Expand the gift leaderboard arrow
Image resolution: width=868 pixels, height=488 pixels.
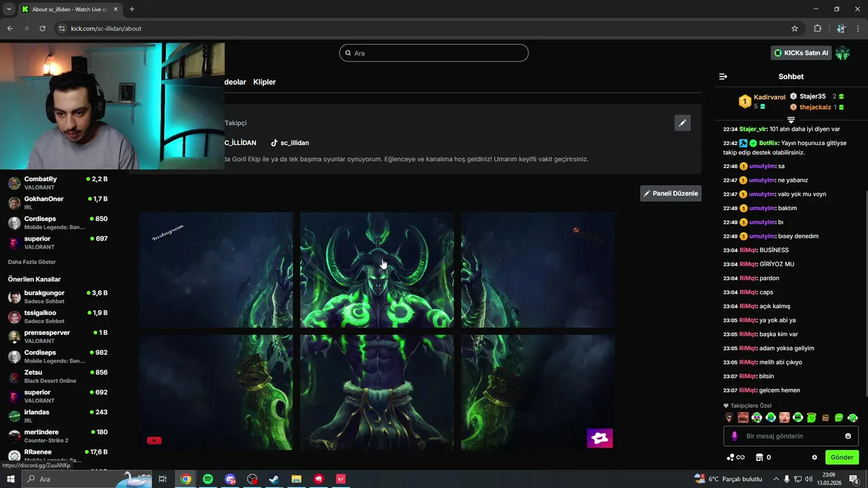[x=791, y=120]
